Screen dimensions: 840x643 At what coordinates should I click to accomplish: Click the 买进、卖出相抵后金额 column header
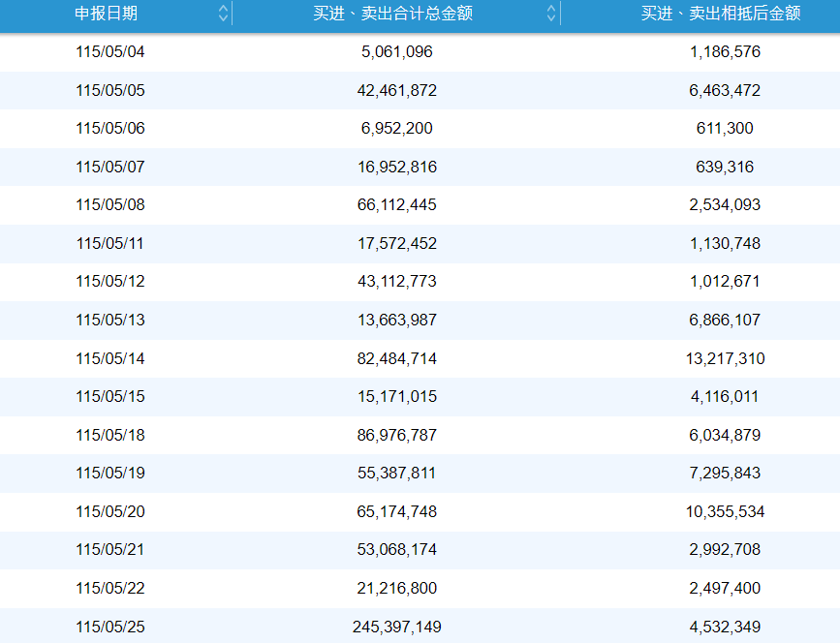point(721,13)
